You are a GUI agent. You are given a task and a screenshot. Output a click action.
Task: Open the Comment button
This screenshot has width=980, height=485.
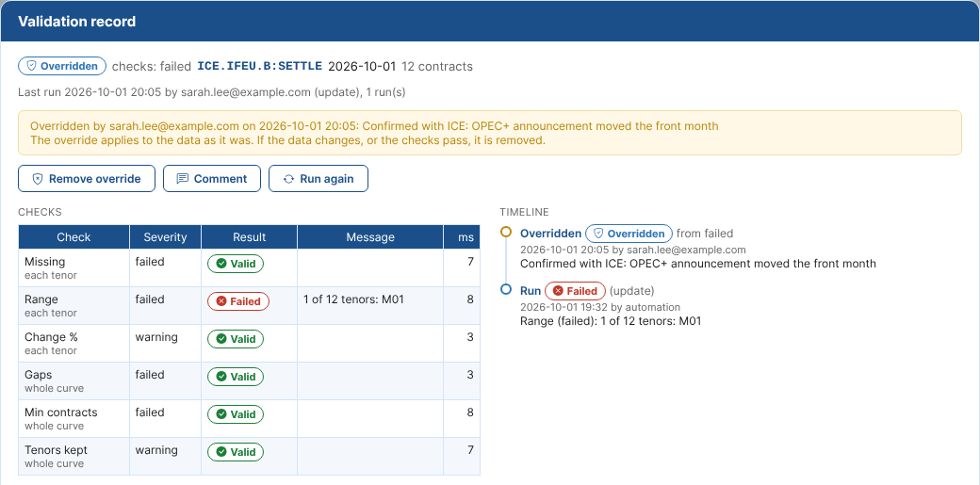[212, 179]
